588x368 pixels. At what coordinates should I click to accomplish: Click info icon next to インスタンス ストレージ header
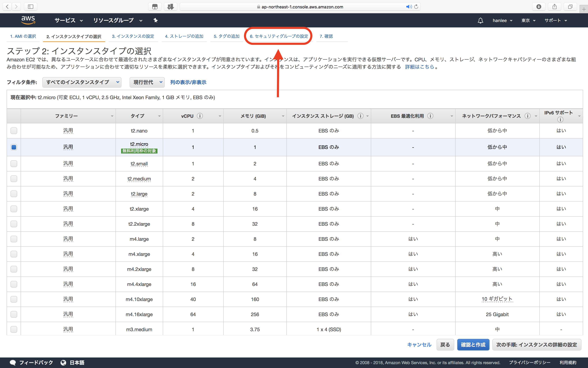click(x=360, y=116)
